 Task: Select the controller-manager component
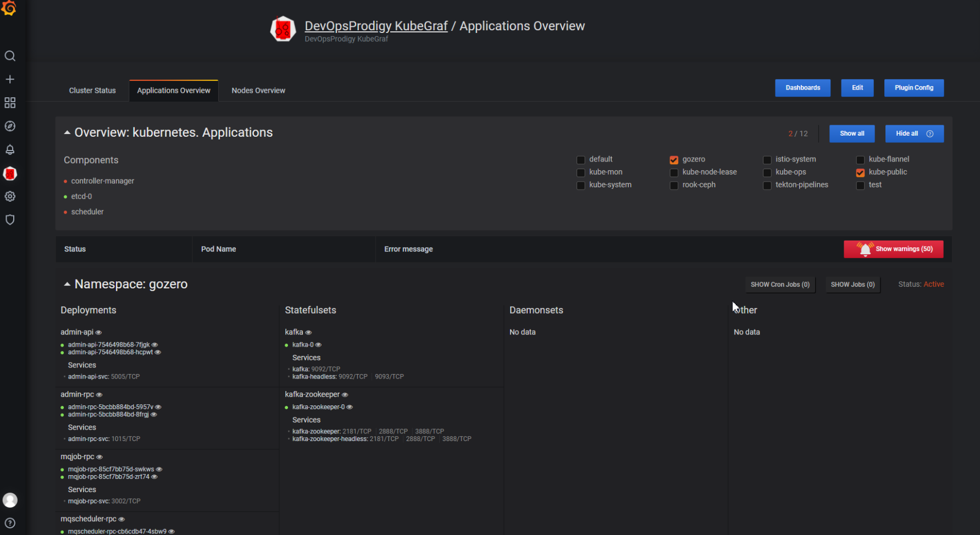102,181
